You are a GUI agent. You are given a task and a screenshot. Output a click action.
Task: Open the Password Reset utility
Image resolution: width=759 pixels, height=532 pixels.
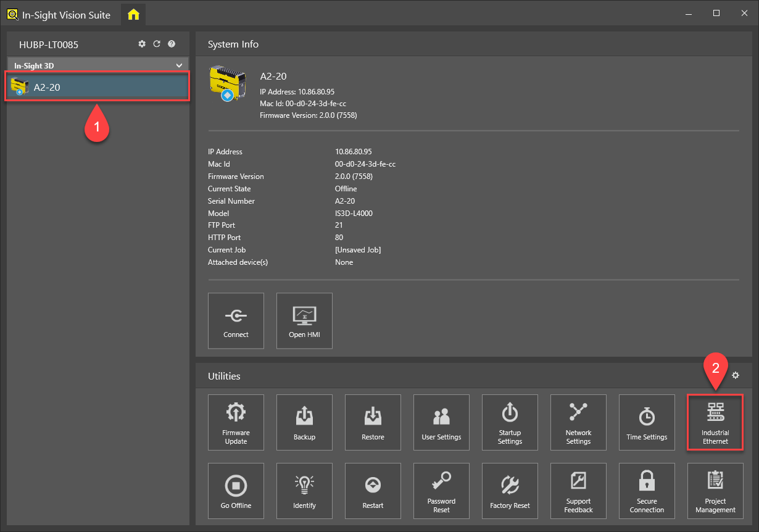point(441,491)
